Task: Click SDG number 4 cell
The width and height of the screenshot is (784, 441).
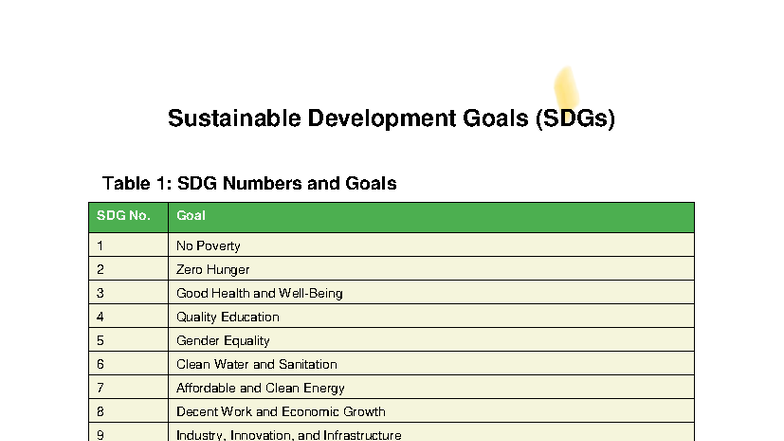Action: tap(128, 317)
